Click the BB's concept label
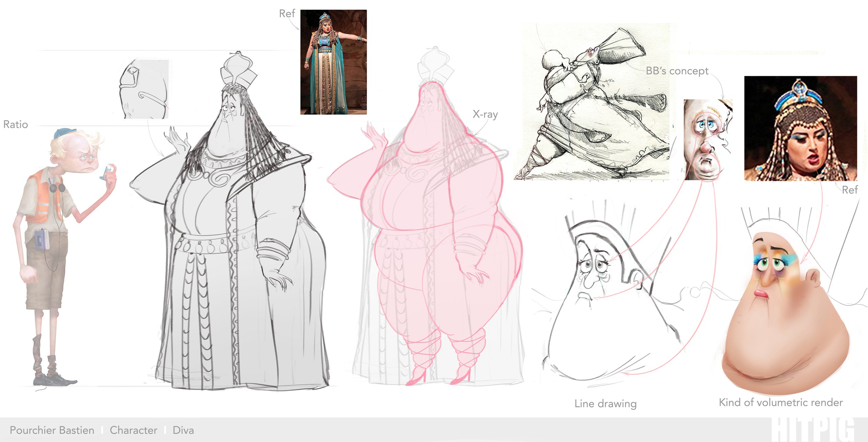The height and width of the screenshot is (442, 868). tap(677, 71)
